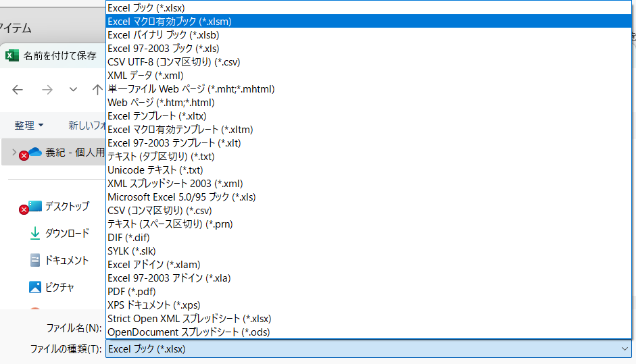Select Unicode テキスト (*.txt) format

tap(155, 170)
